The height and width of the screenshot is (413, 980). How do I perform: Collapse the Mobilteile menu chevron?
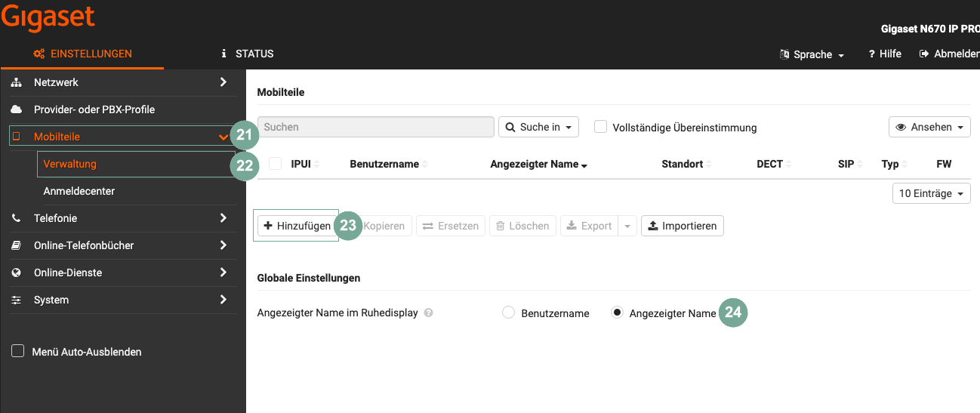(x=223, y=137)
